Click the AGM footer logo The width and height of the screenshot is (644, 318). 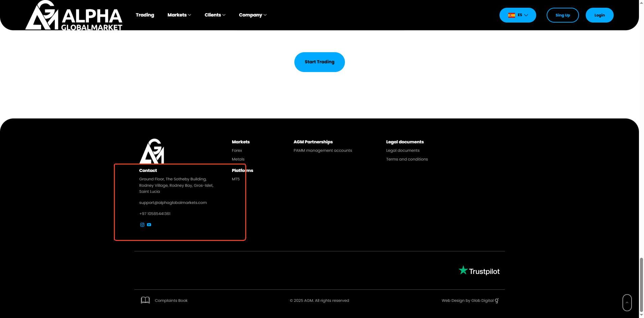click(x=152, y=151)
